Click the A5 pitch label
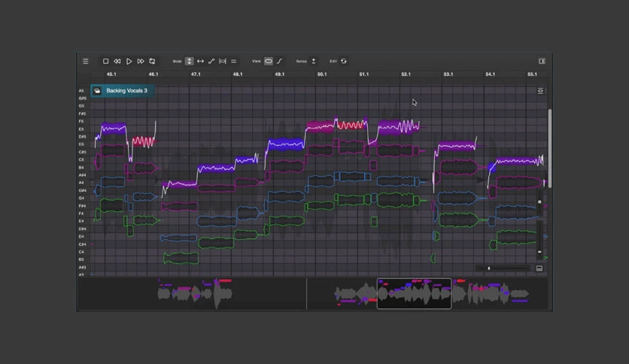This screenshot has width=629, height=364. (x=81, y=91)
